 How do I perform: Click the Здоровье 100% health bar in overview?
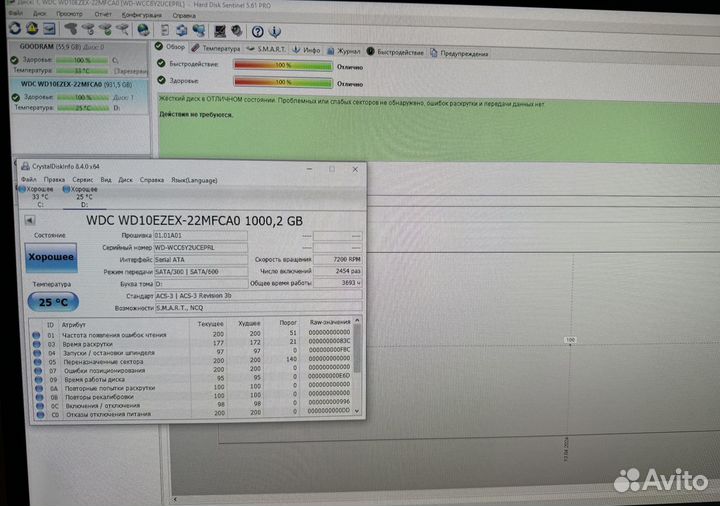[x=283, y=82]
